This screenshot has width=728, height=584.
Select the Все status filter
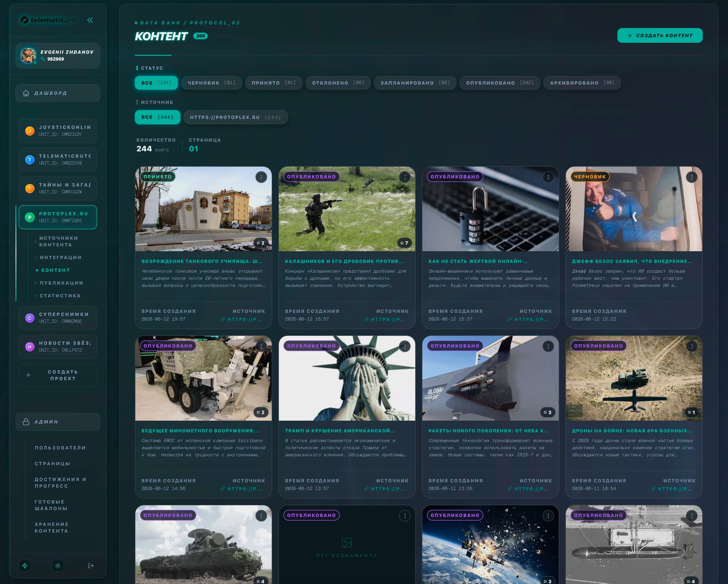pos(156,83)
